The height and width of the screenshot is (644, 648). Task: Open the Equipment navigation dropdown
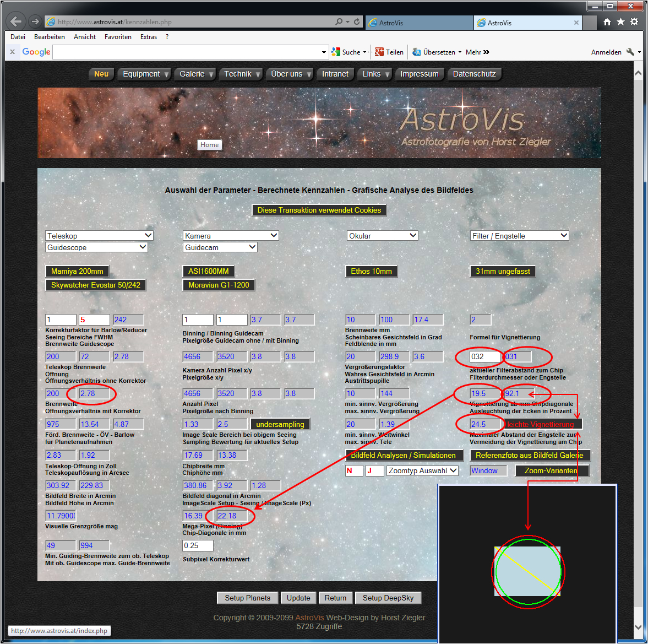144,74
